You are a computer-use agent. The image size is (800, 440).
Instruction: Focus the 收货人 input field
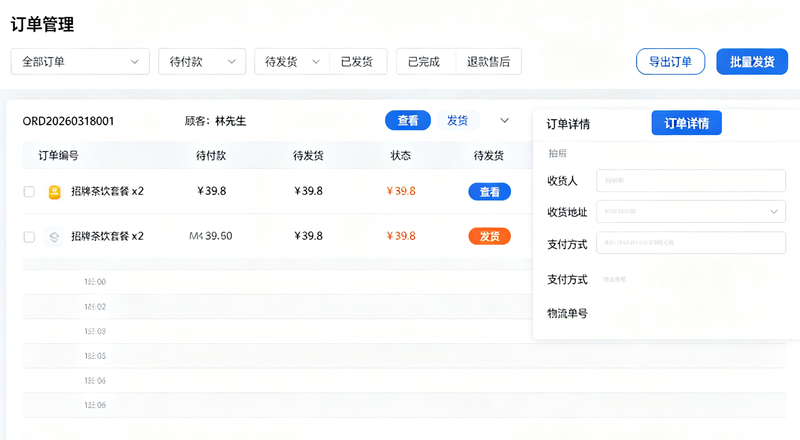691,181
